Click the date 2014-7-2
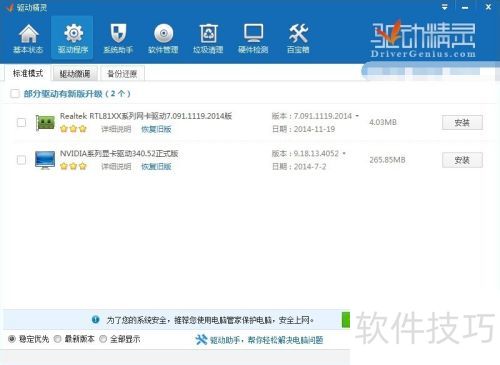The height and width of the screenshot is (365, 500). pos(310,166)
